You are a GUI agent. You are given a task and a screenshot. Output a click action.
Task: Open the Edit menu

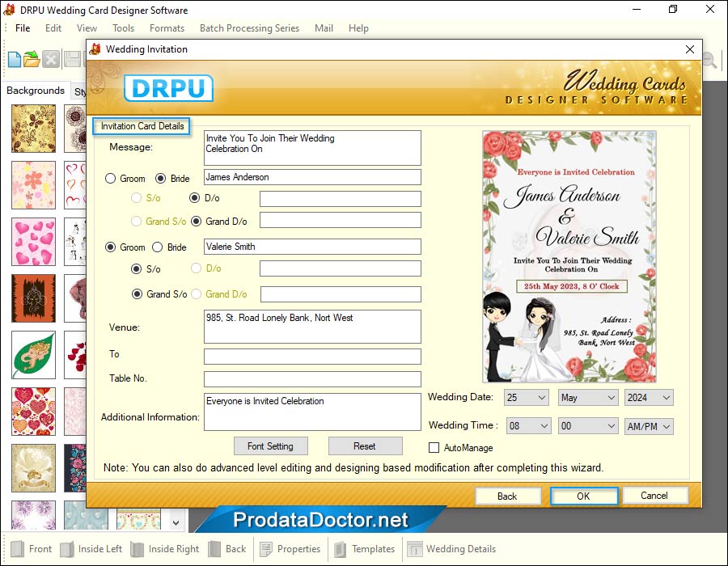pyautogui.click(x=53, y=28)
